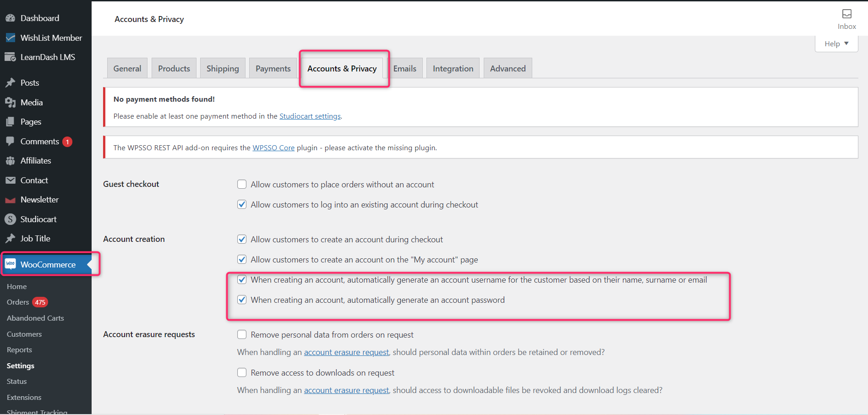Click the Newsletter red mail icon
Viewport: 868px width, 415px height.
pyautogui.click(x=10, y=200)
